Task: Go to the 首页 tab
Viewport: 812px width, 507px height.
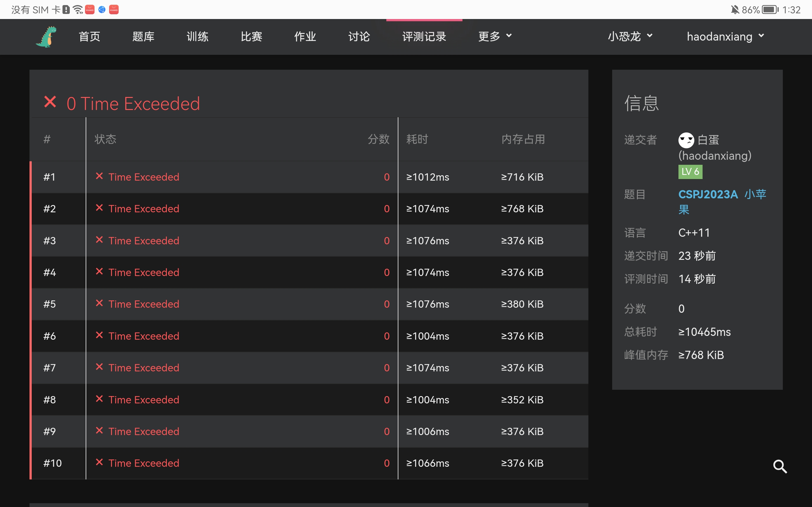Action: pos(89,36)
